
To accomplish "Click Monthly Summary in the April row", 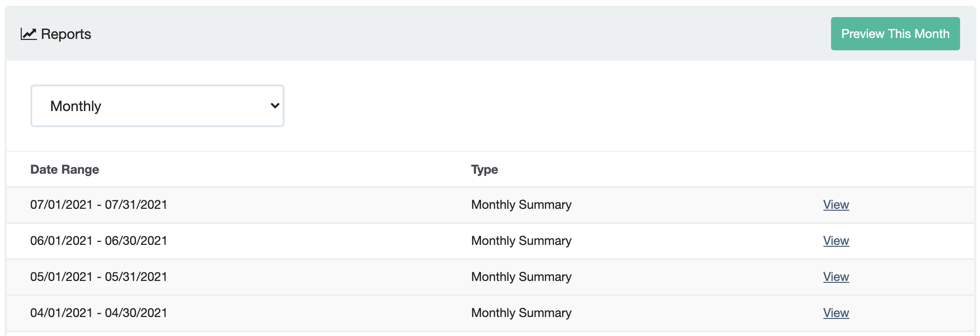I will point(521,313).
